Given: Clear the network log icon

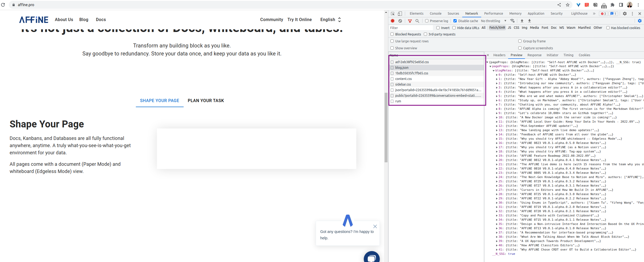Looking at the screenshot, I should click(x=400, y=21).
